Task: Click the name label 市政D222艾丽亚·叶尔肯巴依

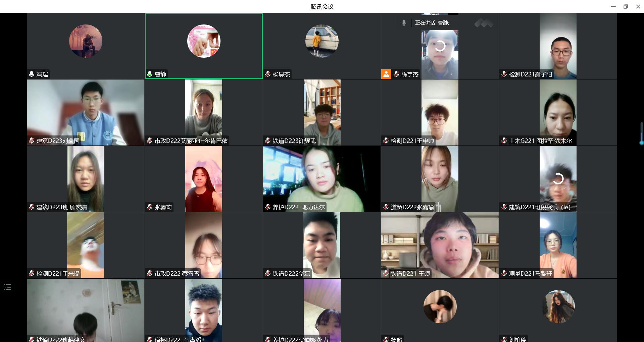Action: coord(191,141)
